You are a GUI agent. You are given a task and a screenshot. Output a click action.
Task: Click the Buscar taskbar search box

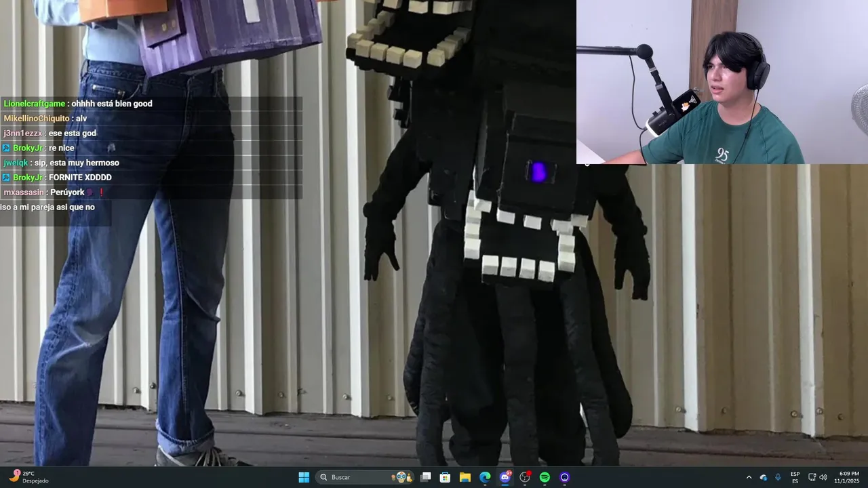[366, 477]
